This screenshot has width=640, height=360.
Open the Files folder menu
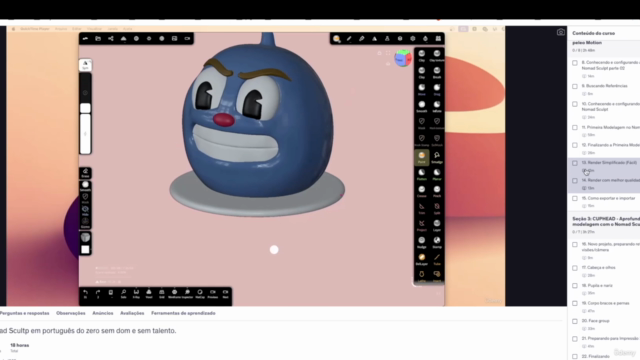click(x=98, y=38)
